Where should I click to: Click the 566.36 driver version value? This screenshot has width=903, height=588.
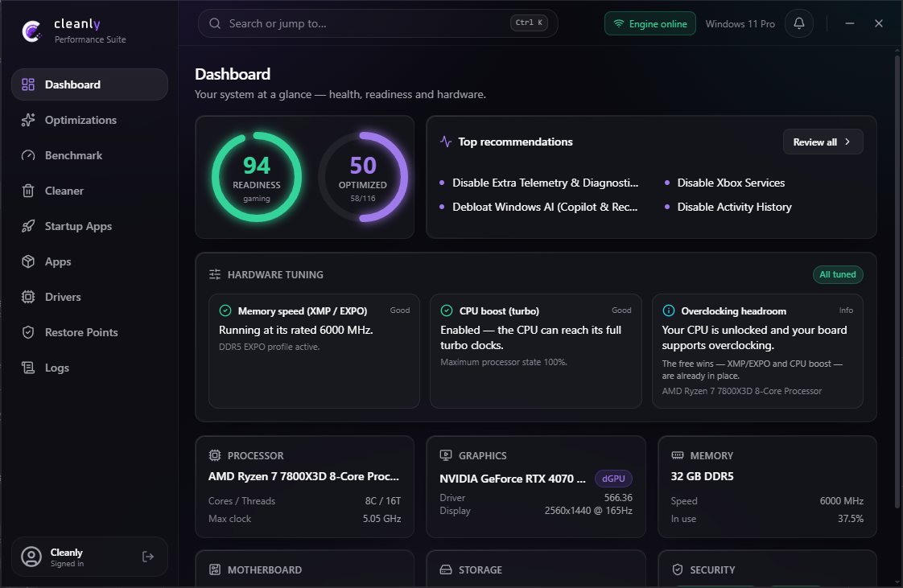click(618, 498)
